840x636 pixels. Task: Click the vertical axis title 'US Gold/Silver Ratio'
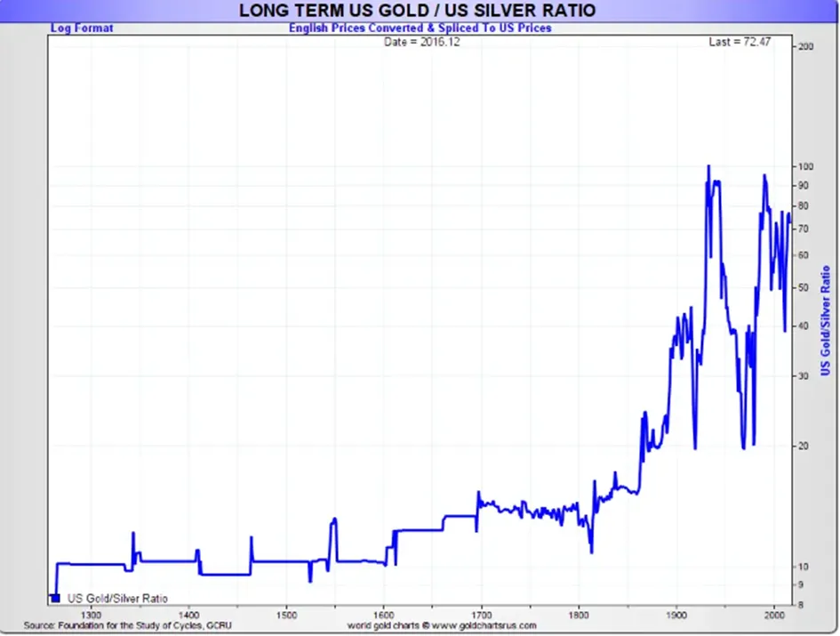[x=825, y=321]
